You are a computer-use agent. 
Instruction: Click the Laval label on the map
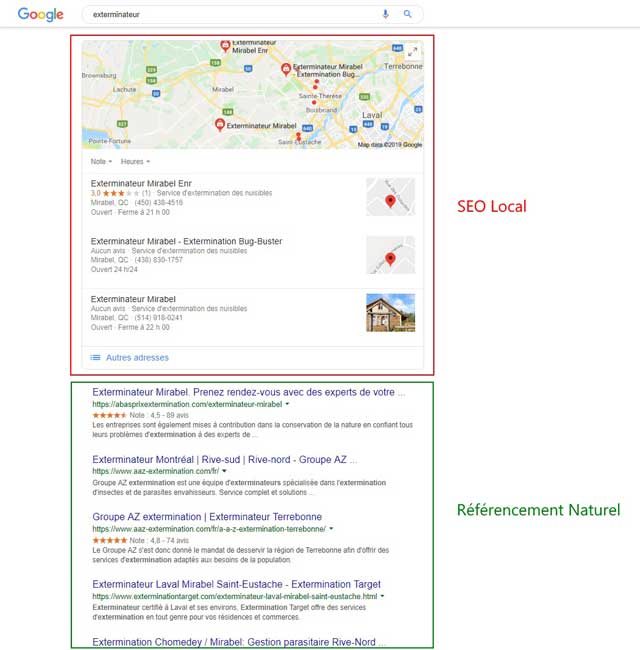click(372, 115)
